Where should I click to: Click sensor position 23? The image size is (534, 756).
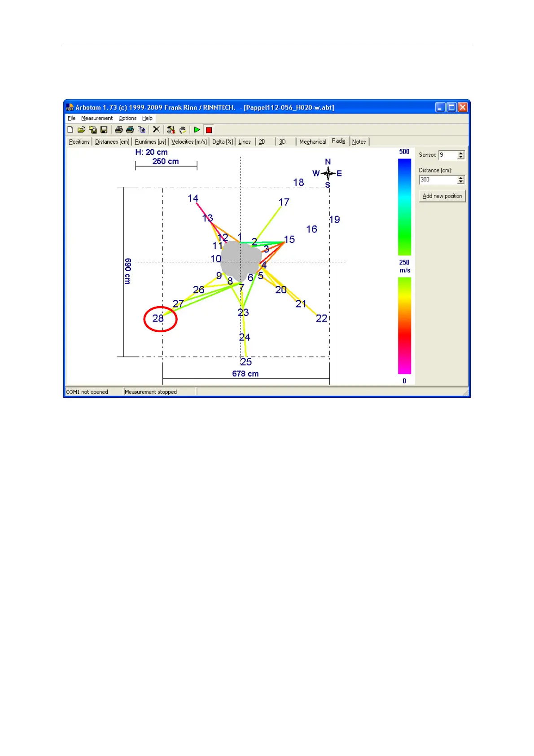point(243,312)
